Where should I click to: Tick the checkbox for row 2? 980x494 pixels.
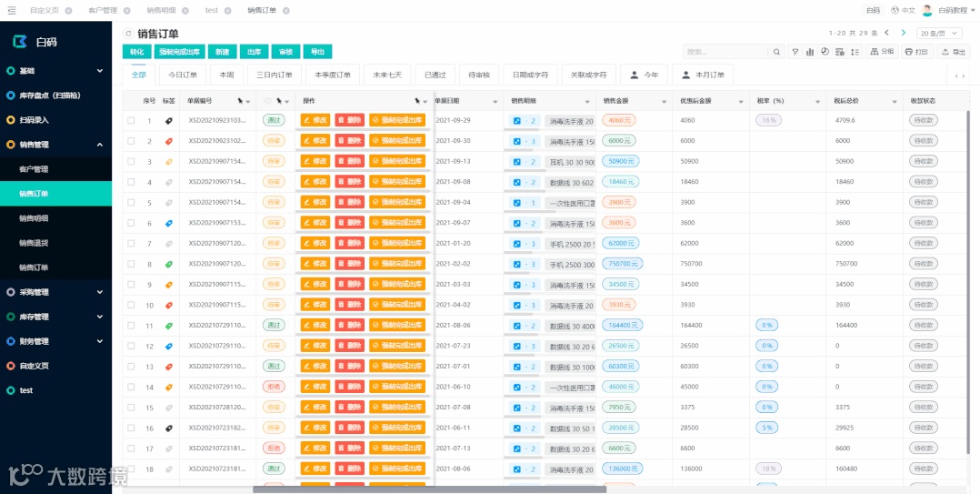(131, 141)
